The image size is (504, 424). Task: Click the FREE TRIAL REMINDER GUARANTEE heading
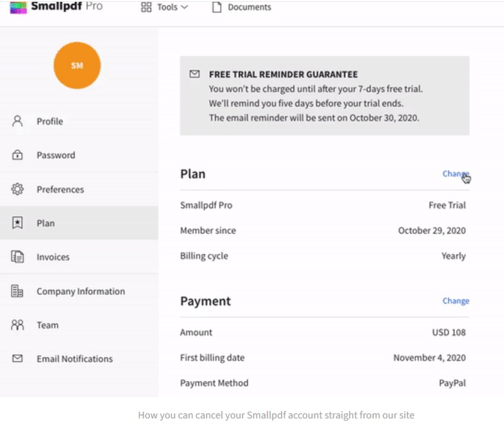pyautogui.click(x=283, y=74)
